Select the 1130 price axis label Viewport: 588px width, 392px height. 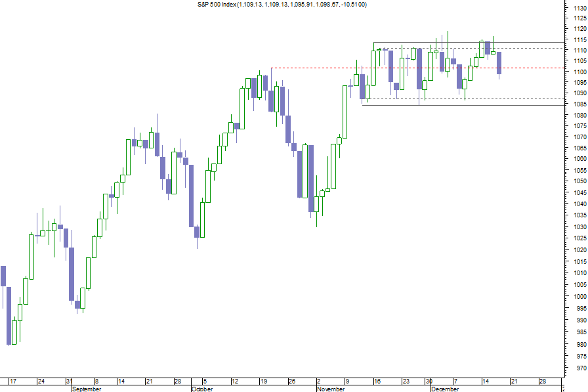tap(580, 7)
